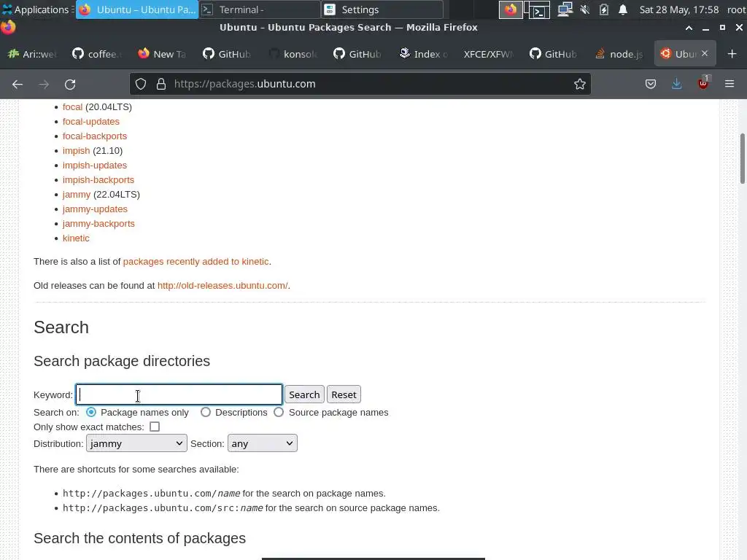Switch to the Ari::web tab
The width and height of the screenshot is (747, 560).
(x=32, y=54)
